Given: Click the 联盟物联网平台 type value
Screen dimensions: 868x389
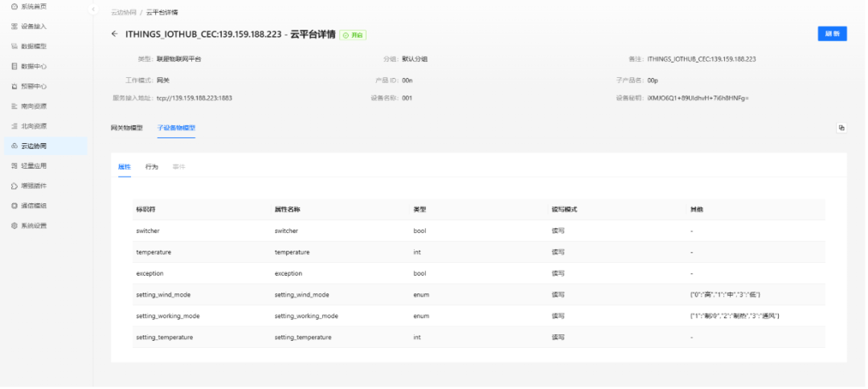Looking at the screenshot, I should point(178,59).
